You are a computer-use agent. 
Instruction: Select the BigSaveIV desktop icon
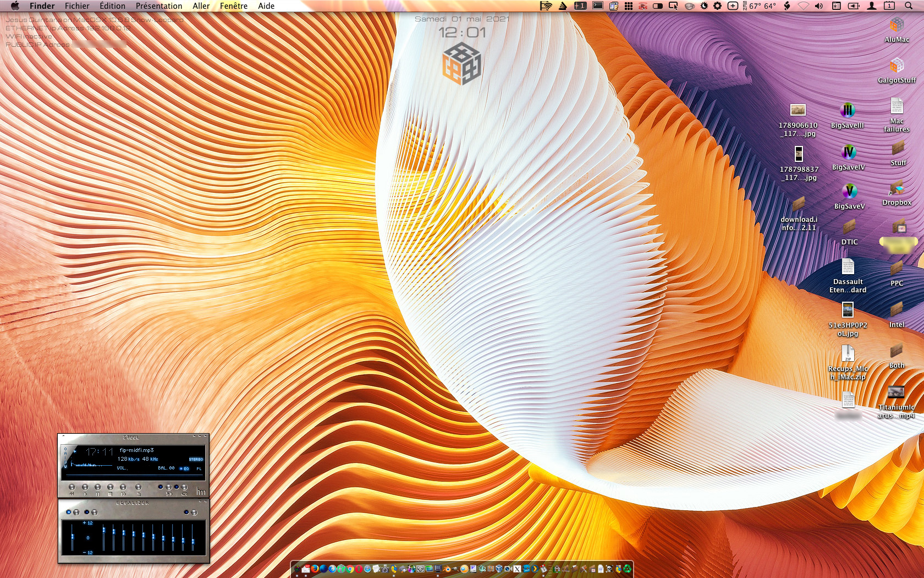[848, 152]
